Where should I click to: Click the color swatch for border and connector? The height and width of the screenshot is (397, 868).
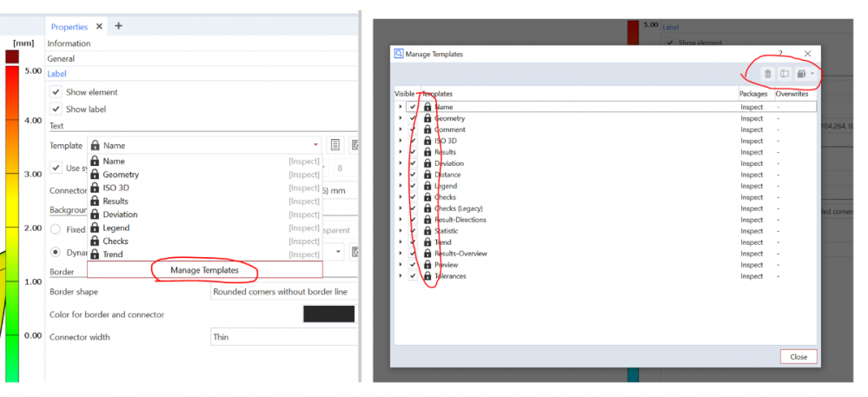[x=328, y=314]
